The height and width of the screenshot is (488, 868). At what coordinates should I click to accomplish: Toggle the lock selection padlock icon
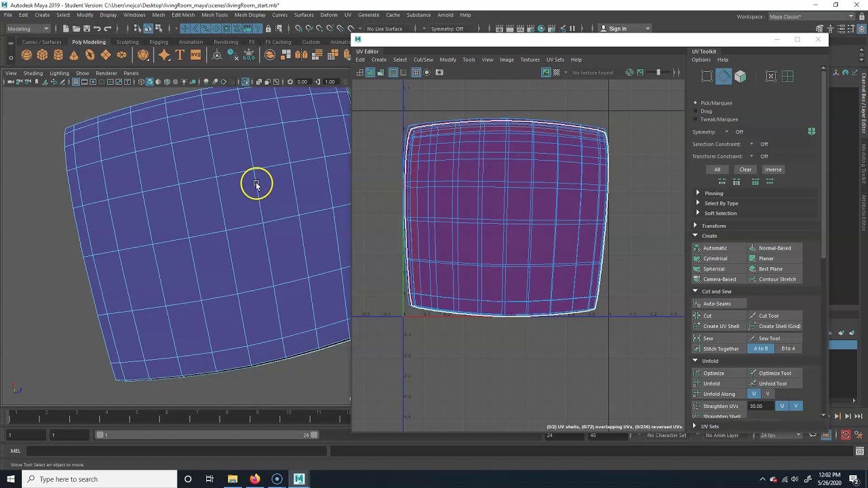tap(269, 28)
